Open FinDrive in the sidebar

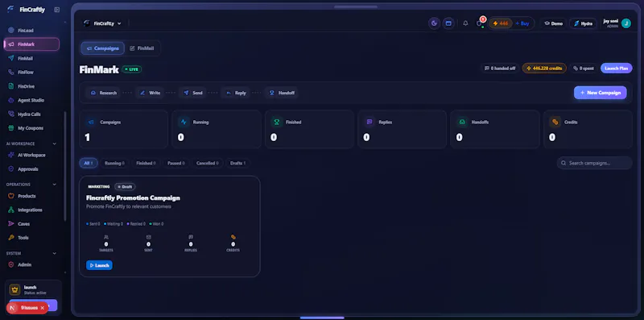click(x=31, y=86)
